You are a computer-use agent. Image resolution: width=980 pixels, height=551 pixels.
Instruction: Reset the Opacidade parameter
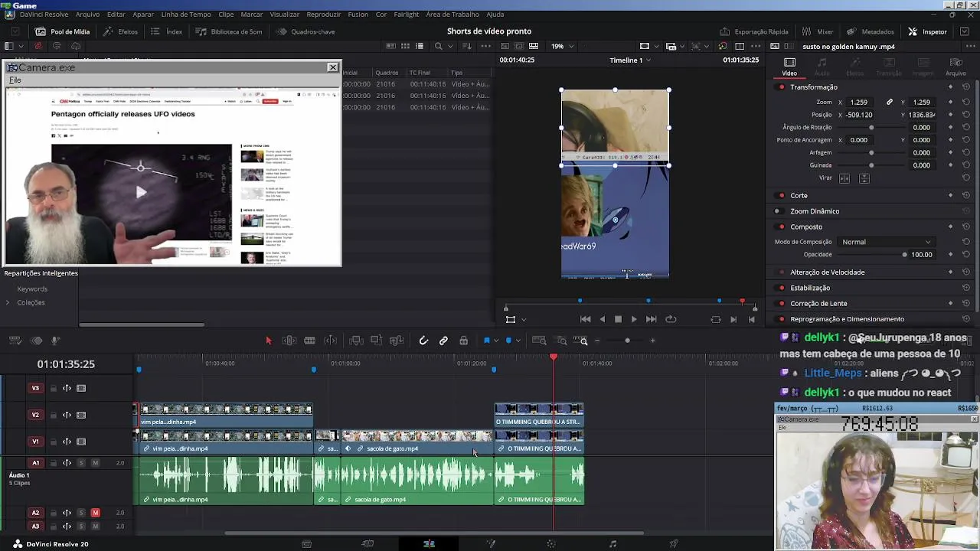click(x=966, y=255)
